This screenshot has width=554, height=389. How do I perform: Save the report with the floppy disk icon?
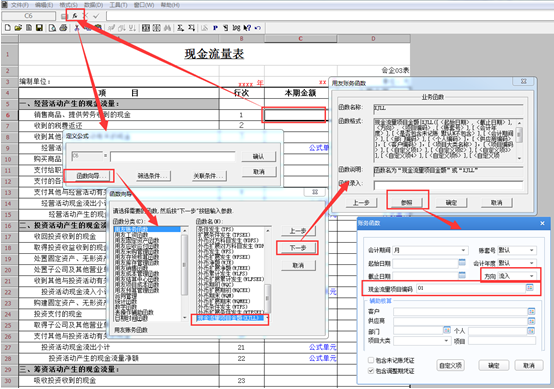pos(39,28)
